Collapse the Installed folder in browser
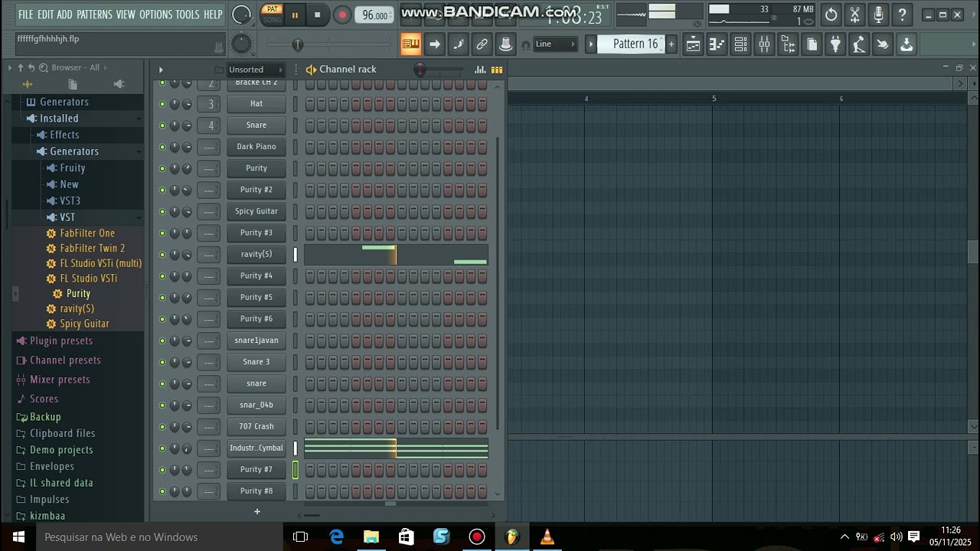The width and height of the screenshot is (980, 551). [x=59, y=119]
